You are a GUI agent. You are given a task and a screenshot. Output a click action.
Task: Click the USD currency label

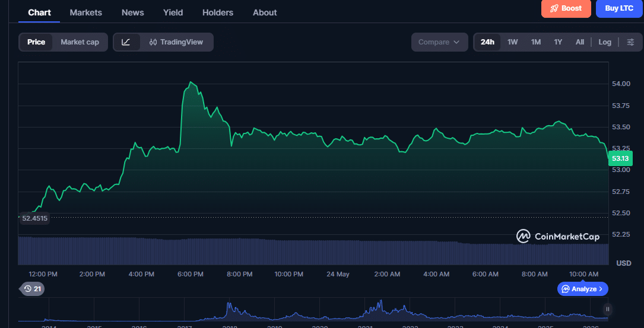tap(624, 263)
